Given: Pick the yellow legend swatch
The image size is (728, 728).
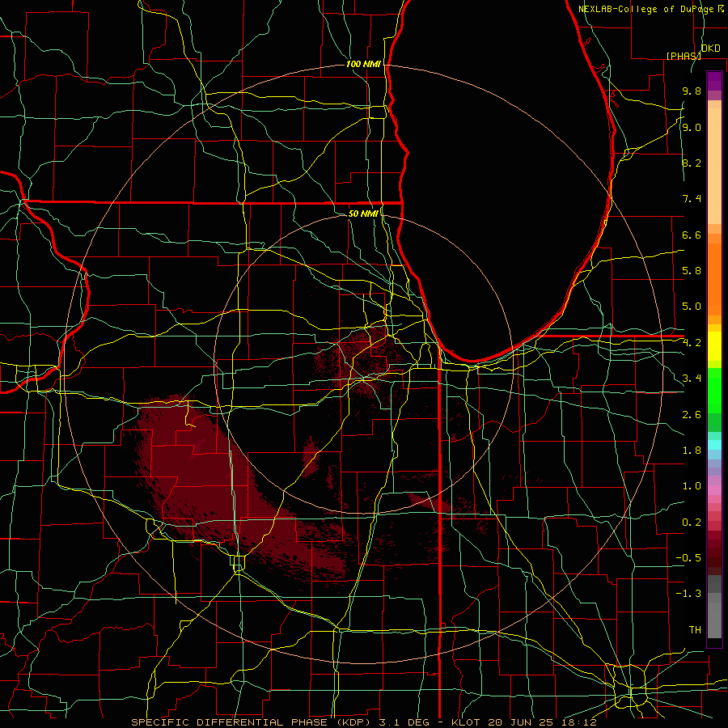Looking at the screenshot, I should point(714,346).
